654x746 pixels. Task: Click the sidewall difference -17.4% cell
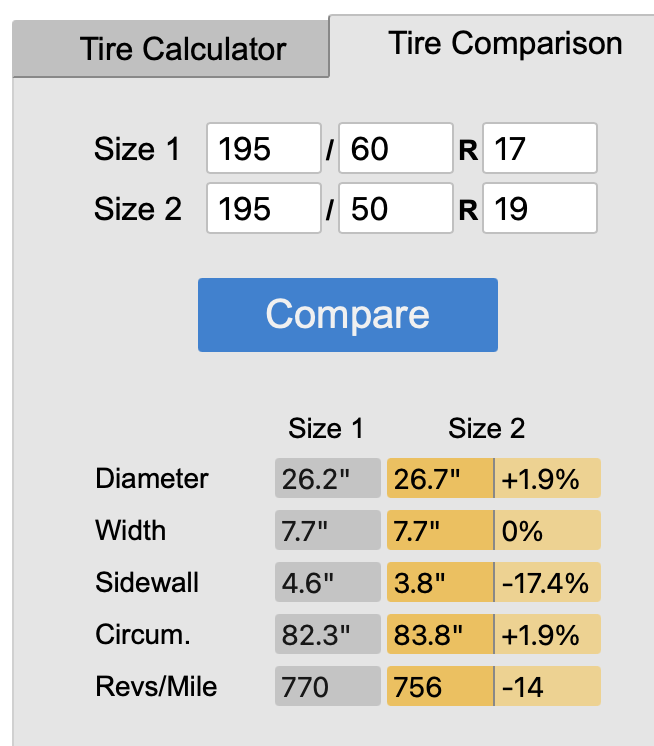coord(548,582)
